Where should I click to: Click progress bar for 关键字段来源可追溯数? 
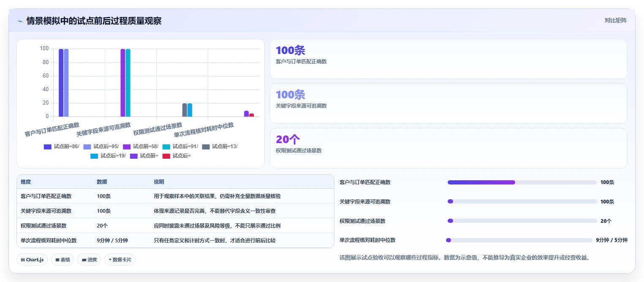coord(522,201)
